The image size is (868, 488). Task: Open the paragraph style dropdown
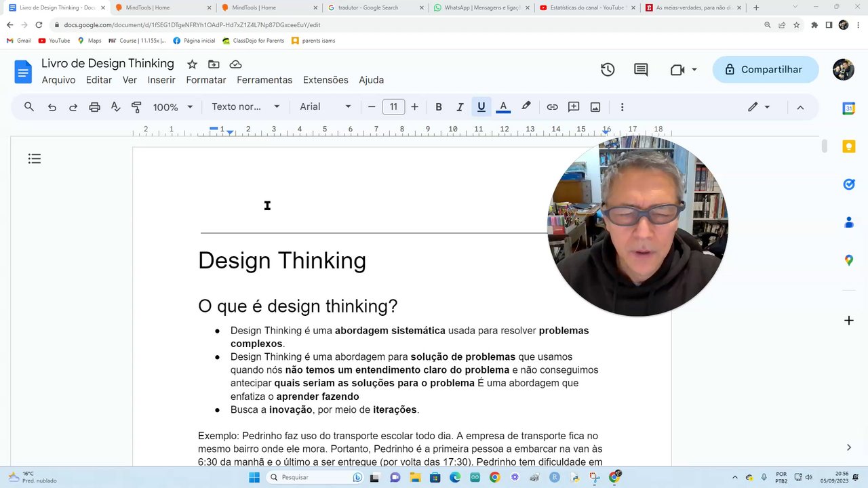(x=245, y=107)
